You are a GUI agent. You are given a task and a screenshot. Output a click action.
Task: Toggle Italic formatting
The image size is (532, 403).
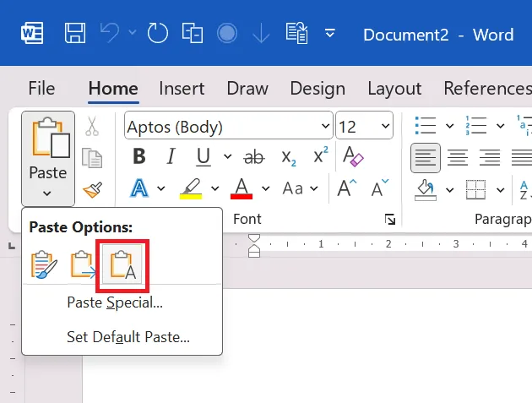[171, 157]
